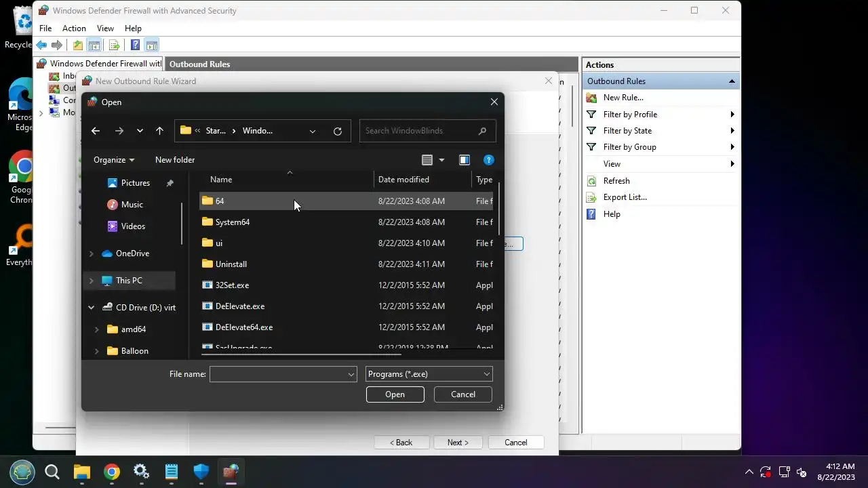Click firewall toolbar forward arrow
This screenshot has width=868, height=488.
tap(57, 45)
